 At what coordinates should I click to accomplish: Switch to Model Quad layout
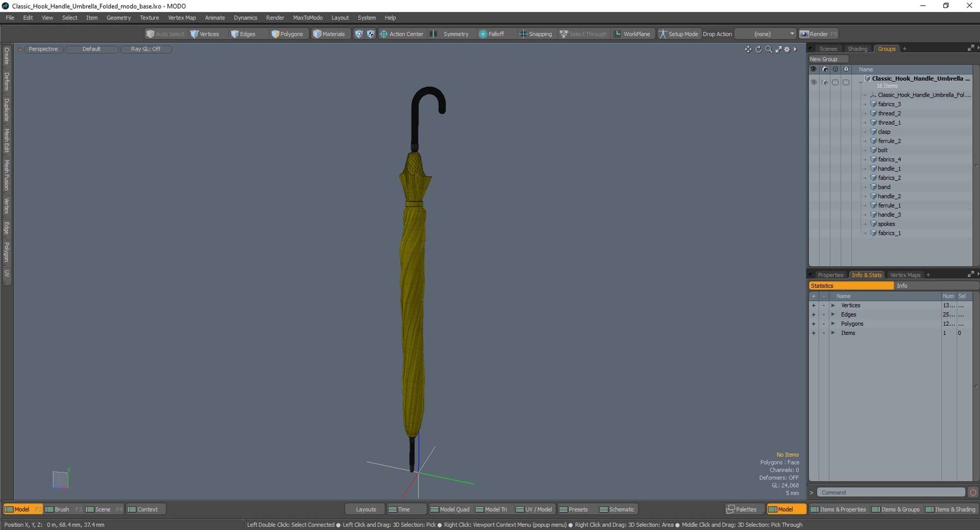(450, 510)
